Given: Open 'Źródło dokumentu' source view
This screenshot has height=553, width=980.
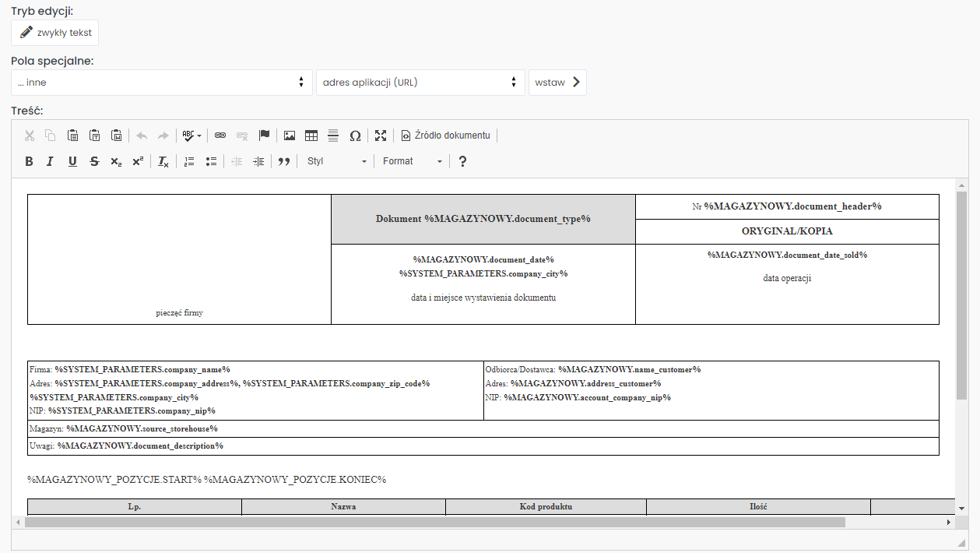Looking at the screenshot, I should (x=446, y=136).
